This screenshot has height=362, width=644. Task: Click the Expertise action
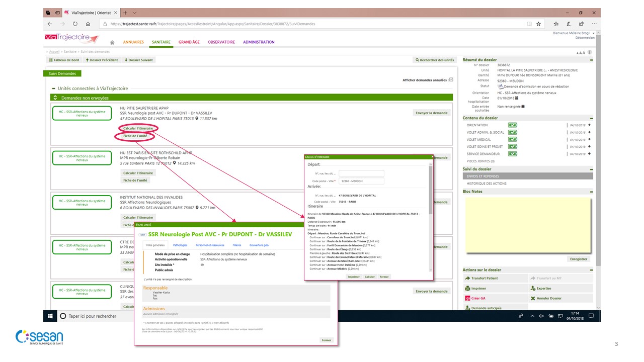[541, 289]
